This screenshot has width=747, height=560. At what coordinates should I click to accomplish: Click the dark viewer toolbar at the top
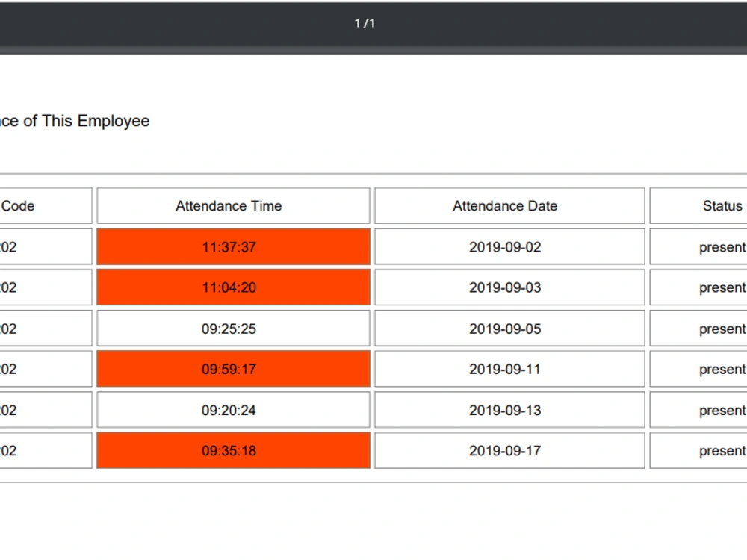click(x=364, y=23)
